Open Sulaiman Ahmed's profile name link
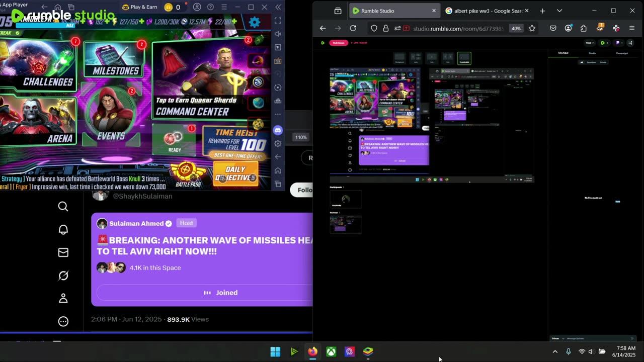The image size is (644, 362). point(136,223)
